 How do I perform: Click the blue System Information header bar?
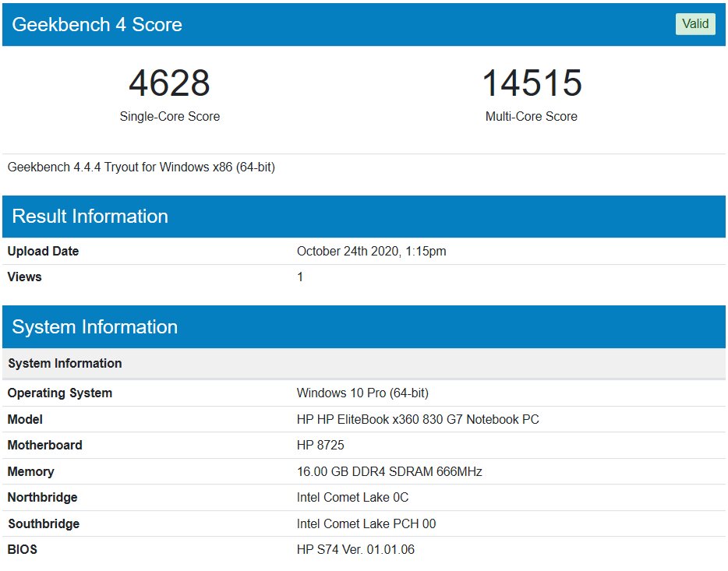coord(364,327)
